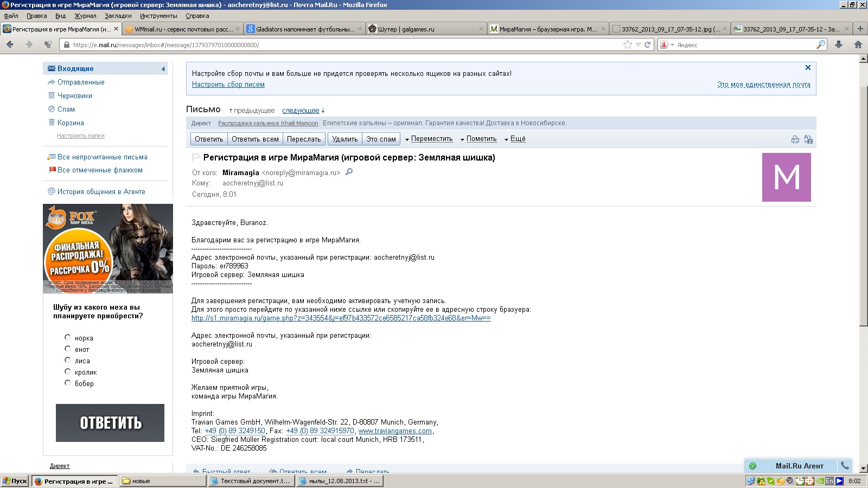Click the dark 'ОТВЕТИТЬ' survey button
868x488 pixels.
[110, 423]
